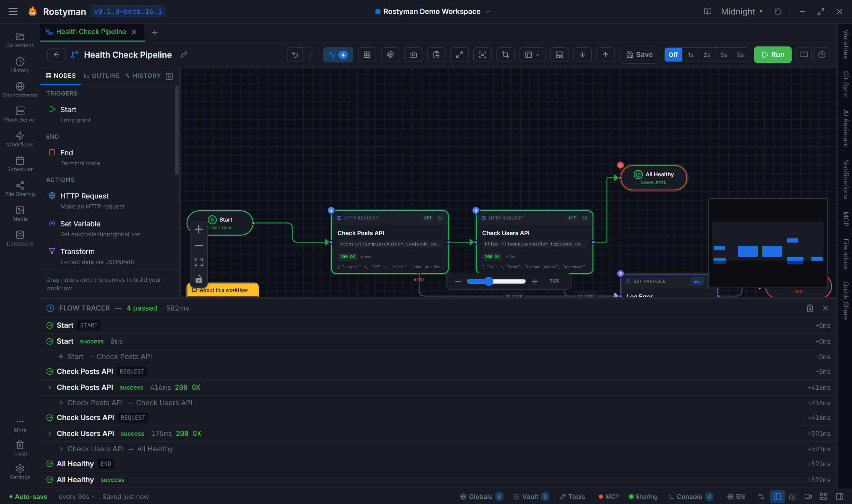This screenshot has height=504, width=852.
Task: Open the Environments panel
Action: click(20, 90)
